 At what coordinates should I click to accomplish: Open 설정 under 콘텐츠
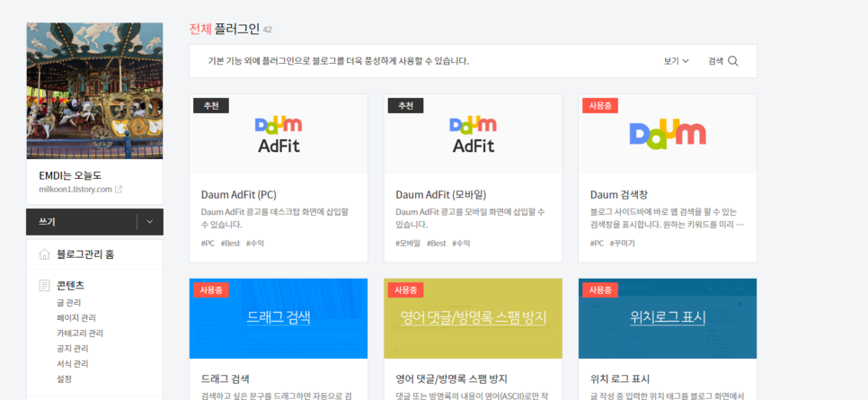click(64, 379)
